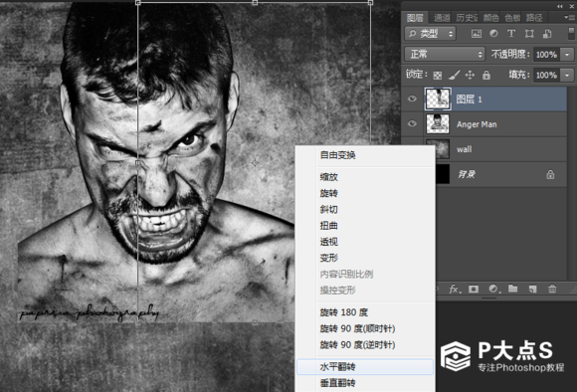Open the 不透明度 opacity slider arrow

tap(567, 55)
